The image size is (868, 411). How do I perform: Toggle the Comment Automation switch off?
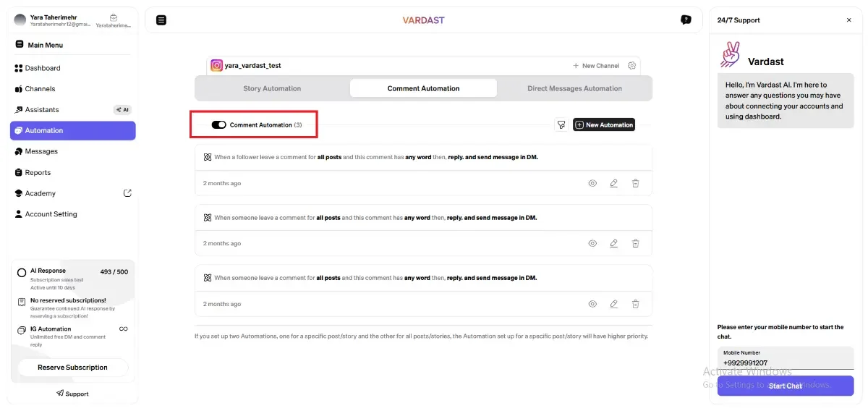pos(218,124)
